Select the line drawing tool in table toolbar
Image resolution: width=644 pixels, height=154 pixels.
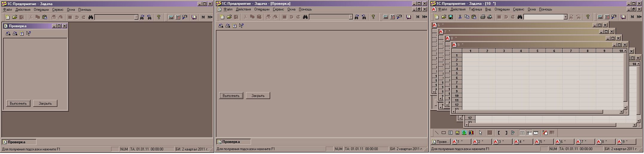coord(437,133)
